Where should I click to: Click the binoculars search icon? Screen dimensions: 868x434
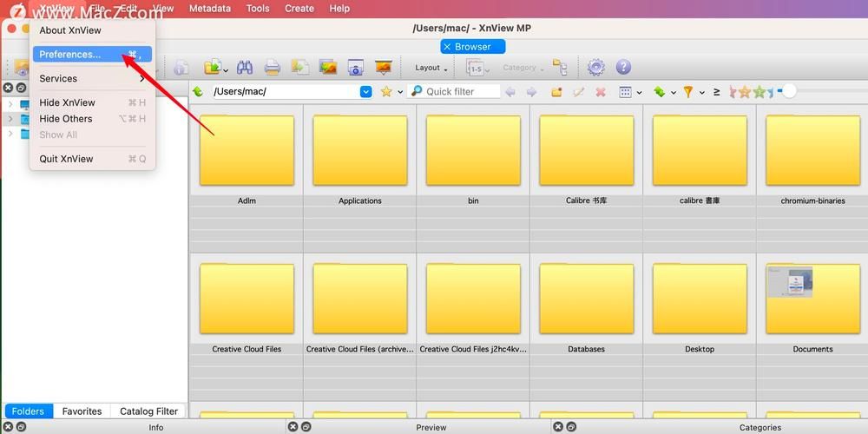click(x=245, y=68)
